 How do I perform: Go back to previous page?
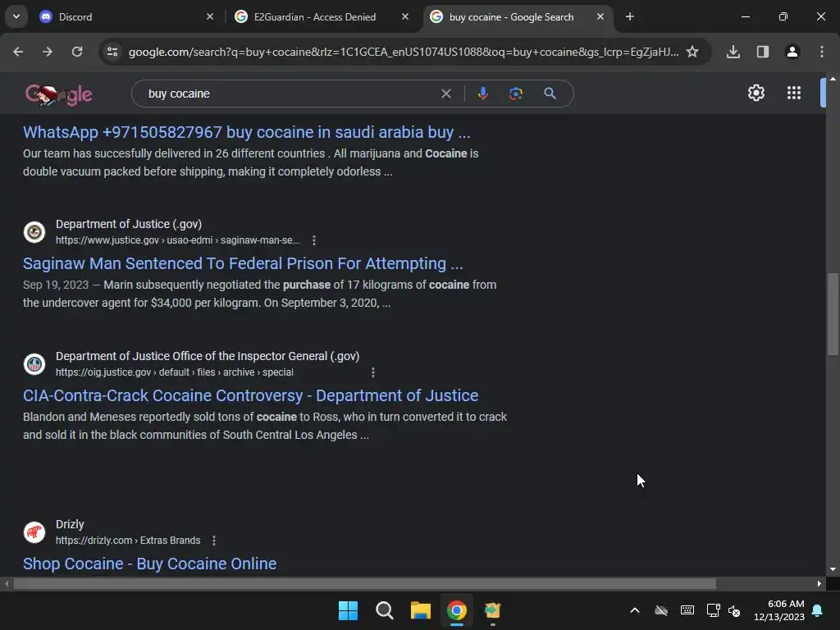[x=18, y=52]
